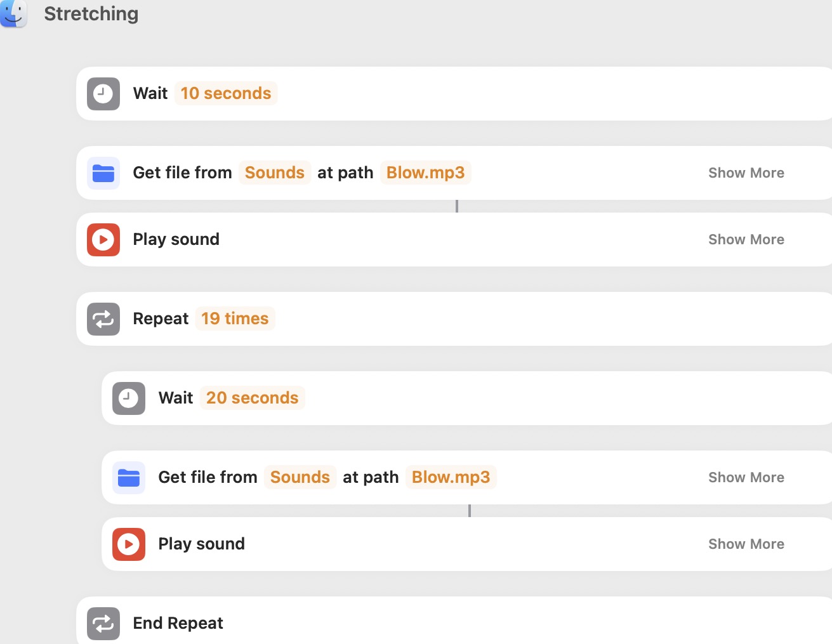Click the Repeat action's loop icon
Screen dimensions: 832x644
click(103, 319)
